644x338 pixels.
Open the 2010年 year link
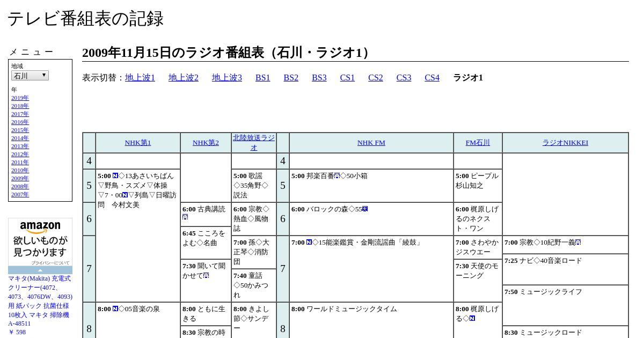pyautogui.click(x=20, y=170)
